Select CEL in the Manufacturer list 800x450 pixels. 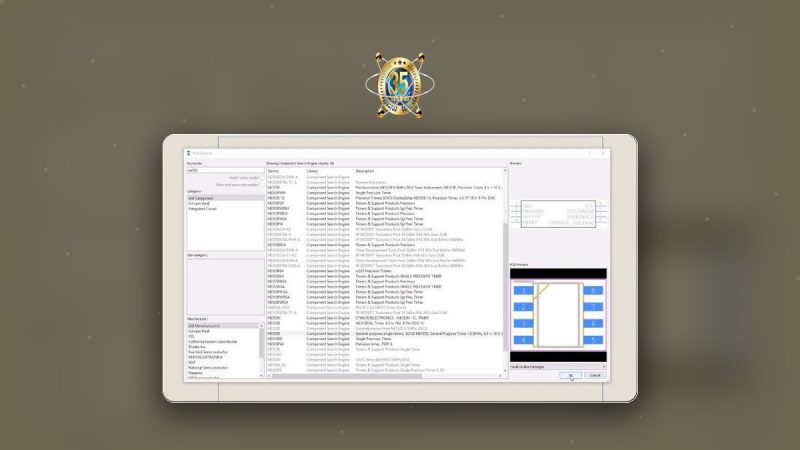(x=191, y=336)
